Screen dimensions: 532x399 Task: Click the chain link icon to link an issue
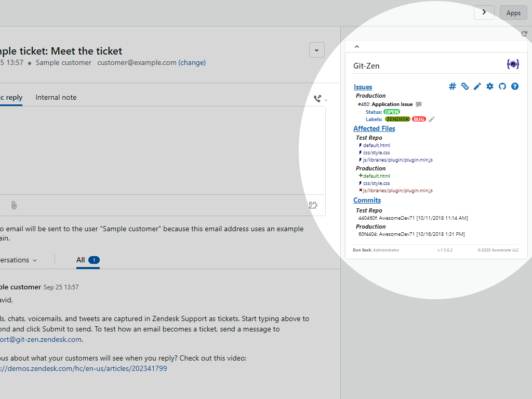[x=464, y=86]
